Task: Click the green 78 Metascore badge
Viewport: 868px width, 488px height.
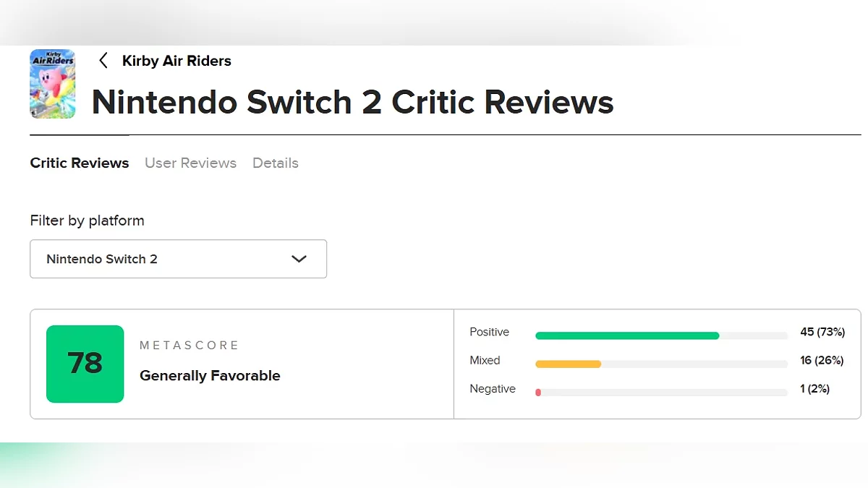Action: [85, 364]
